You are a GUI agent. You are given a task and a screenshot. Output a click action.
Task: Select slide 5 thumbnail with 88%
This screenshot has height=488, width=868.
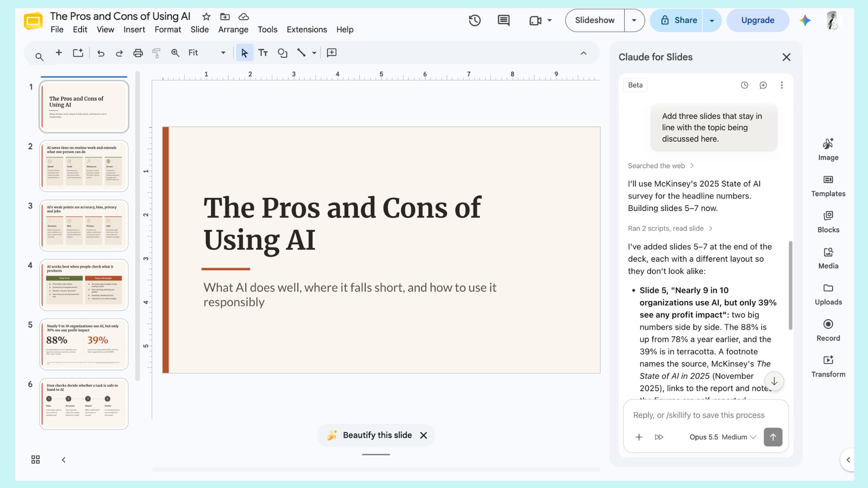coord(84,344)
